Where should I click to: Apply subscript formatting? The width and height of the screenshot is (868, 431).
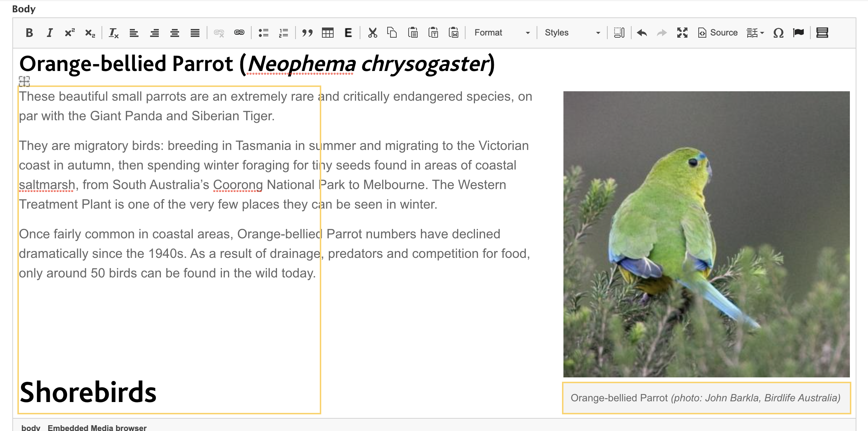click(90, 33)
